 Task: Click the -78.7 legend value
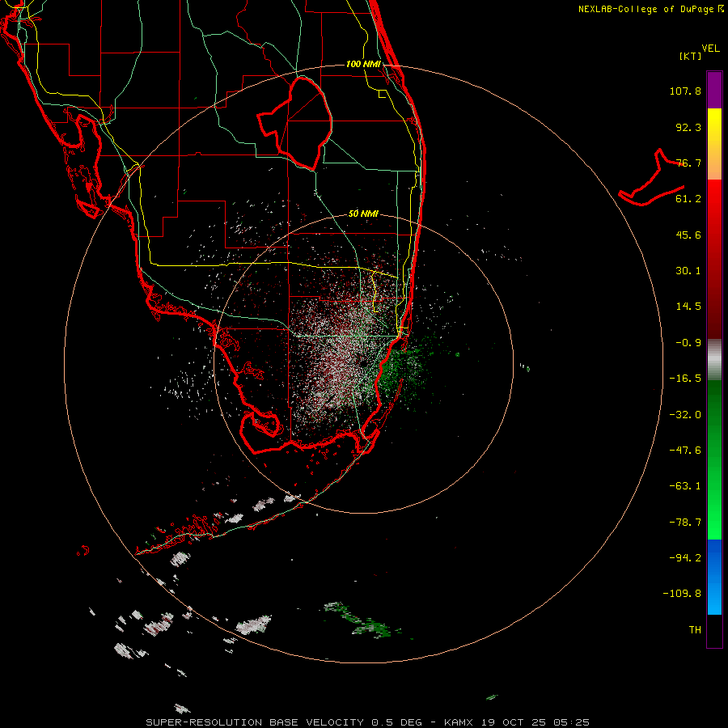click(685, 523)
